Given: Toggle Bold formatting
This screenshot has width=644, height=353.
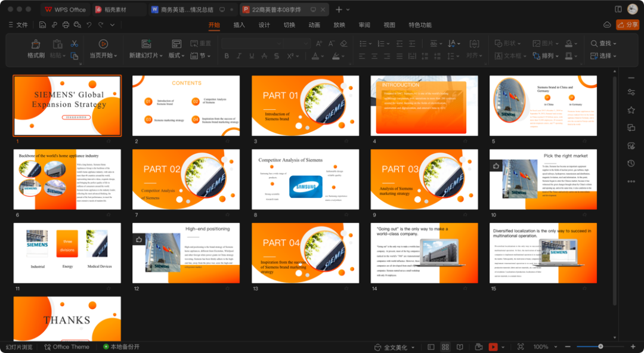Looking at the screenshot, I should point(227,56).
